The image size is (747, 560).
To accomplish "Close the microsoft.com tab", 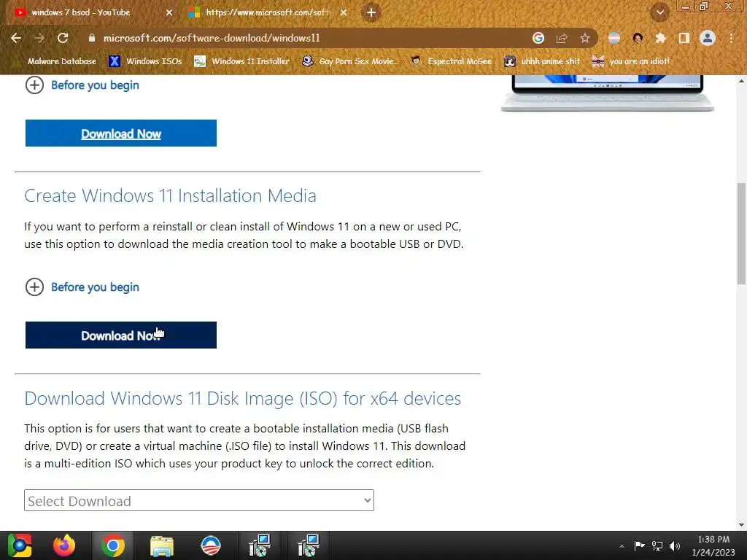I will coord(344,12).
